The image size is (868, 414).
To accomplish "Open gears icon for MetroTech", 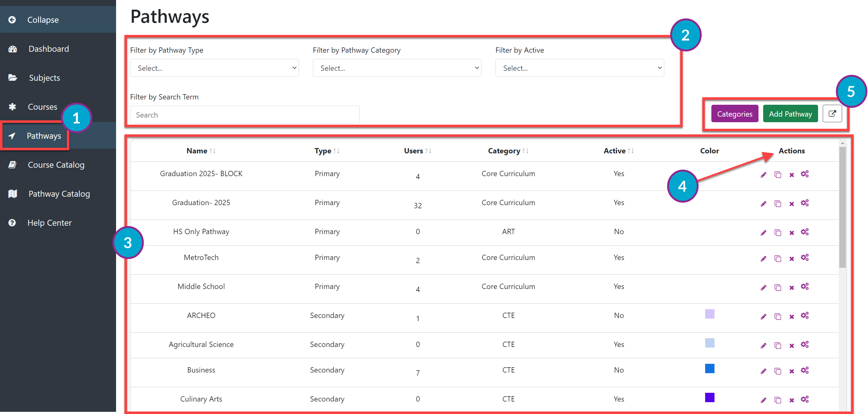I will click(805, 258).
